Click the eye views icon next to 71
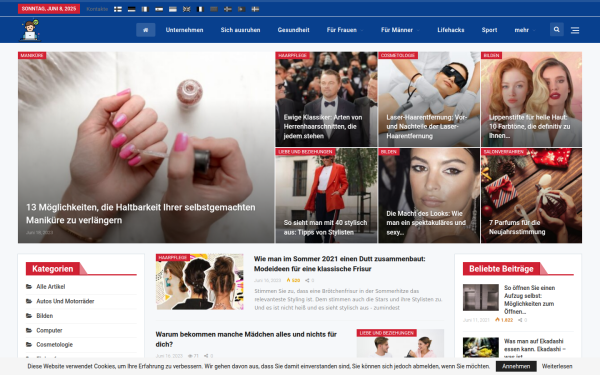The width and height of the screenshot is (600, 375). point(190,356)
